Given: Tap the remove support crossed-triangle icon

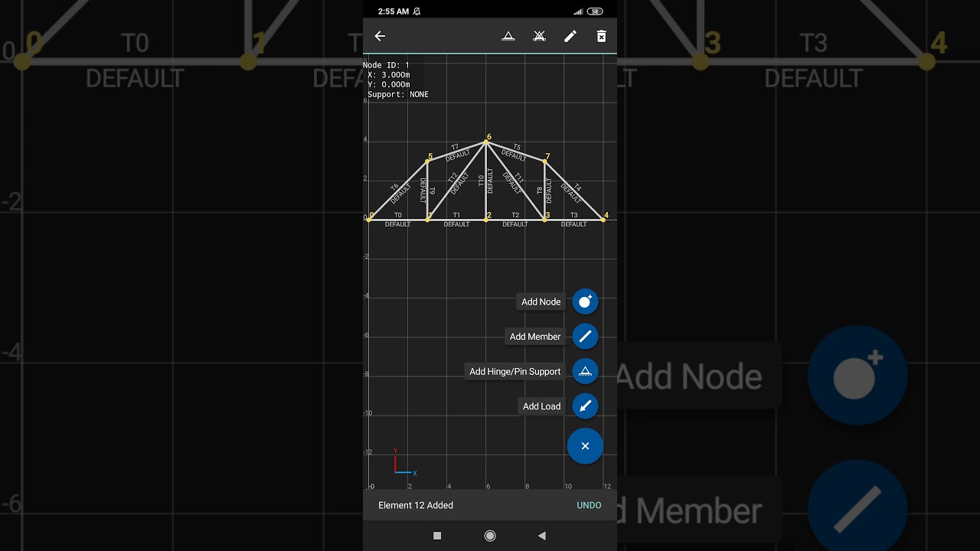Looking at the screenshot, I should click(x=539, y=36).
